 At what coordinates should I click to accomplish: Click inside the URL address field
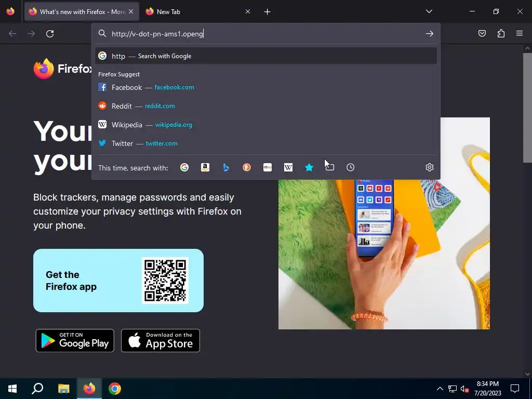pyautogui.click(x=266, y=34)
